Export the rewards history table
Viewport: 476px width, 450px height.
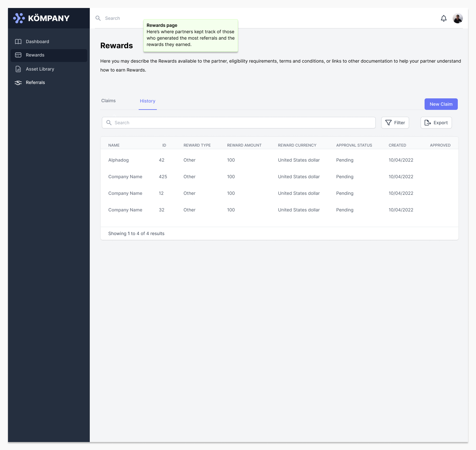[x=436, y=123]
